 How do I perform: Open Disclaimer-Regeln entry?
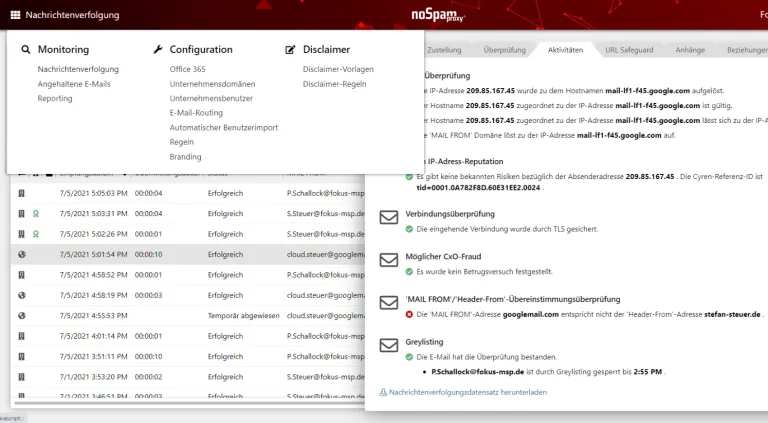point(335,84)
